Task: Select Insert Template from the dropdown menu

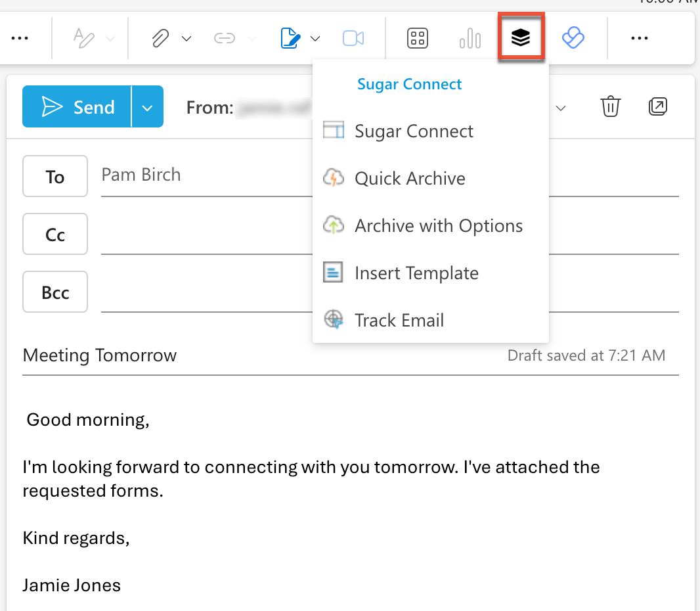Action: [416, 273]
